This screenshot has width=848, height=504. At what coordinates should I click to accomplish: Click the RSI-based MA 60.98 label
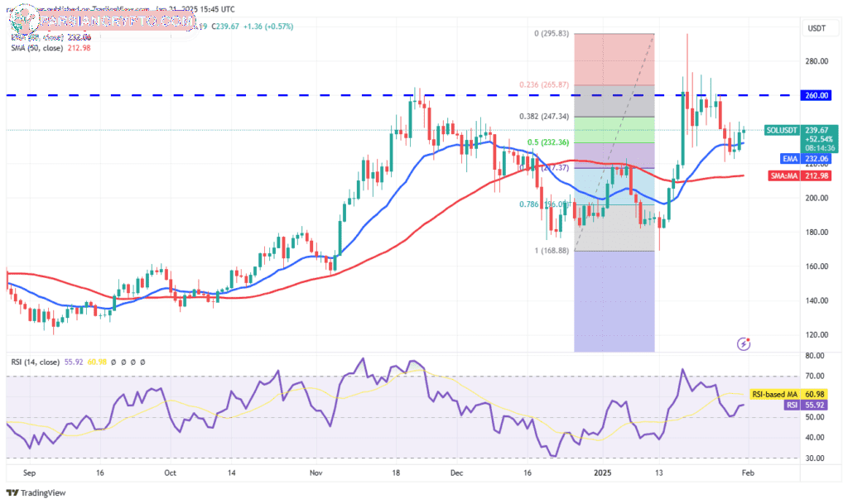[788, 394]
